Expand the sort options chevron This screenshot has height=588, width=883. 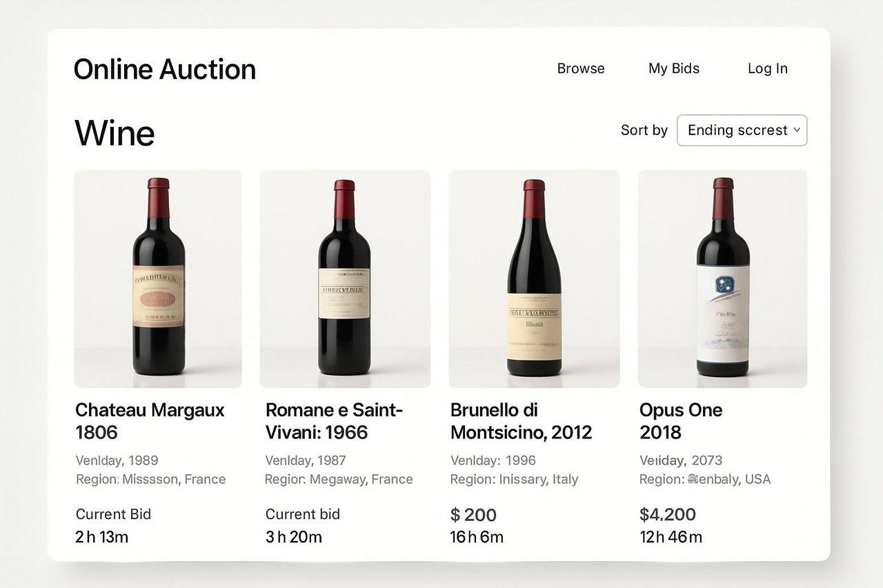[798, 130]
